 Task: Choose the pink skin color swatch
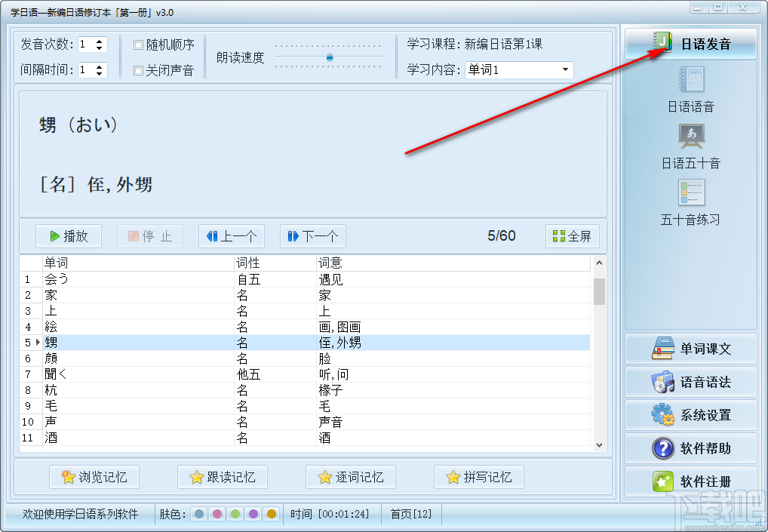217,514
